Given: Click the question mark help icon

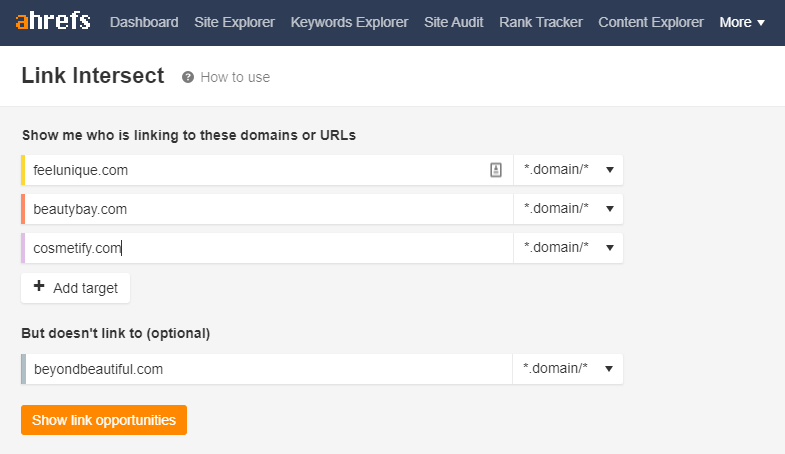Looking at the screenshot, I should [188, 77].
